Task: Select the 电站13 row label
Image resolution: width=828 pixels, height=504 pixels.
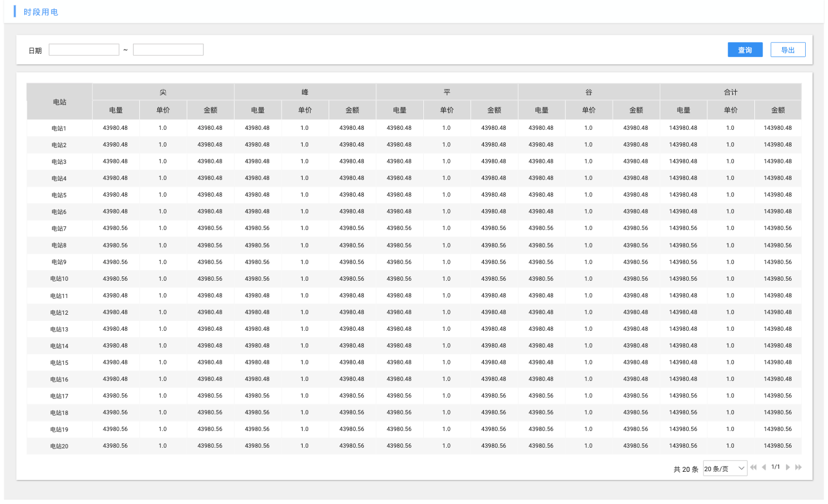Action: pos(59,330)
